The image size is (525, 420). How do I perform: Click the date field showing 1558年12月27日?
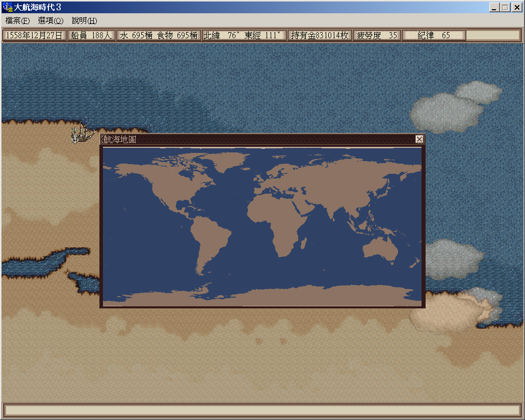coord(34,36)
